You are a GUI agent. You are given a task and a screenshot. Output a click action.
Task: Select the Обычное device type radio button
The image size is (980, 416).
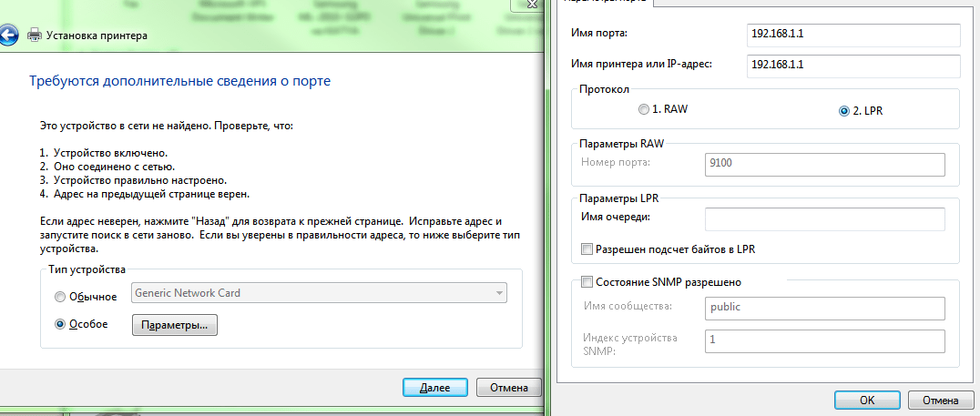pyautogui.click(x=60, y=297)
